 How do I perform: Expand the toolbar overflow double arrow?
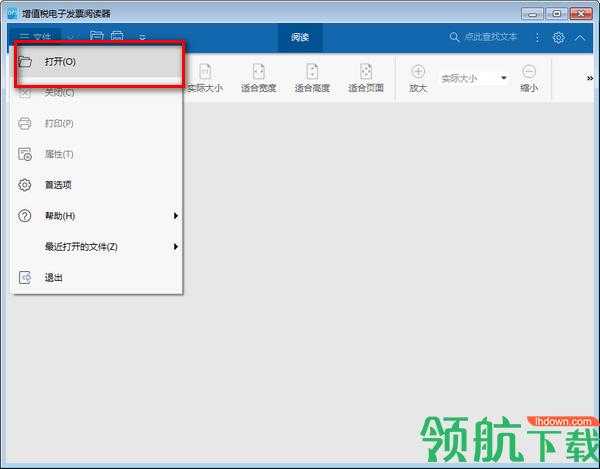pyautogui.click(x=590, y=78)
